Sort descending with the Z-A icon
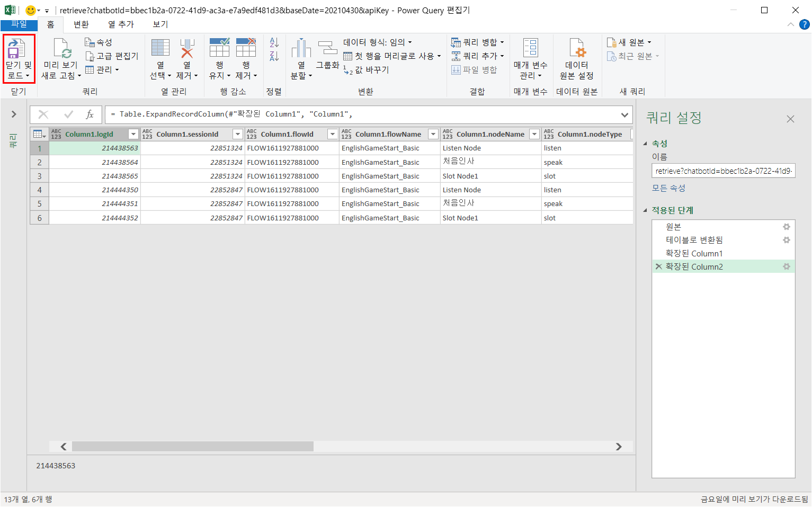The width and height of the screenshot is (812, 507). tap(274, 56)
